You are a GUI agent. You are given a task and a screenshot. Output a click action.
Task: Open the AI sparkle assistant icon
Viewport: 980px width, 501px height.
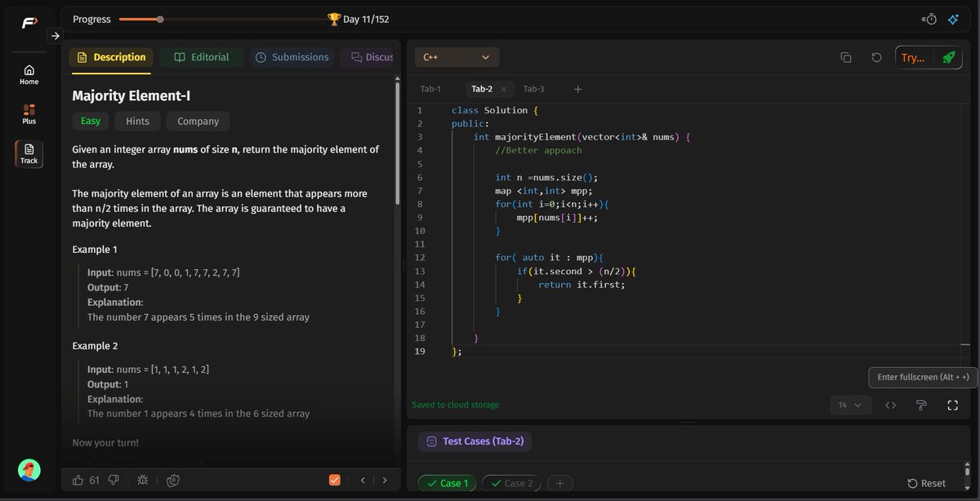[x=952, y=19]
